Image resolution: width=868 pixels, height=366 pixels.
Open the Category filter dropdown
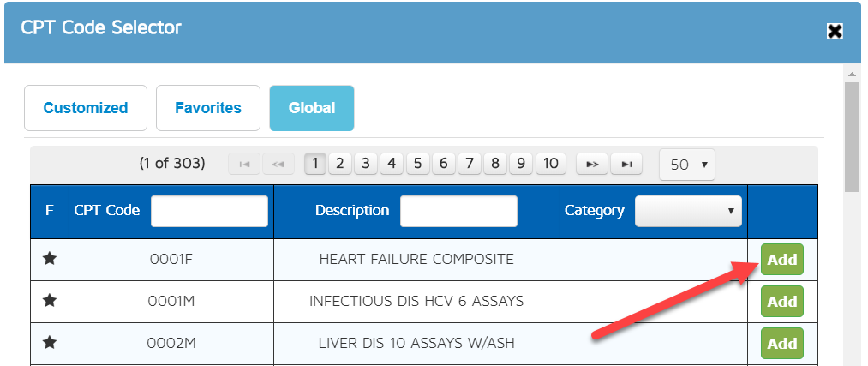(x=688, y=211)
